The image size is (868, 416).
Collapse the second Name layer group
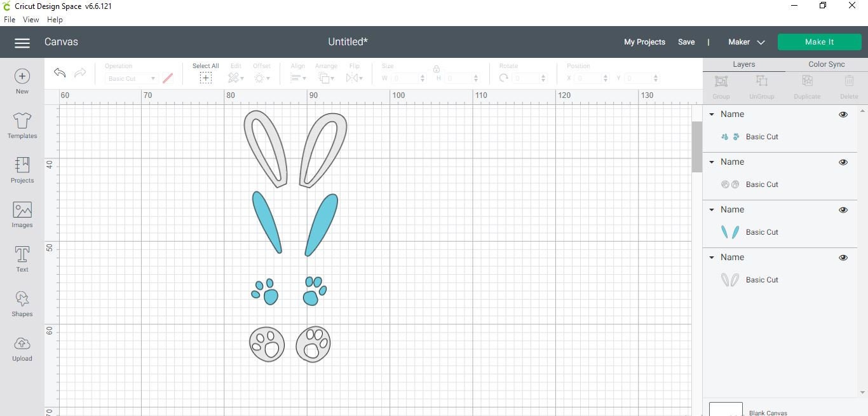coord(712,162)
